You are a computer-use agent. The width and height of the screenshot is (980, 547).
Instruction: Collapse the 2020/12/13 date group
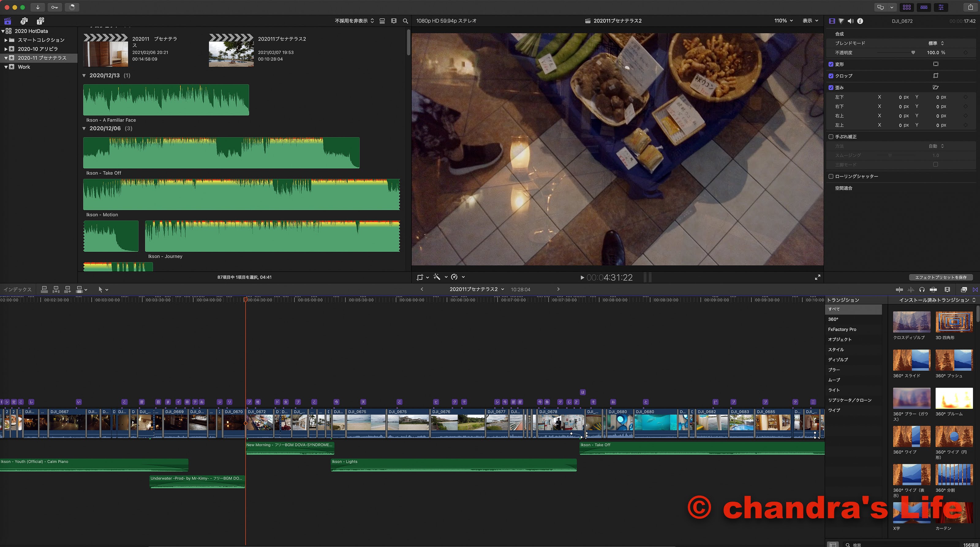pyautogui.click(x=84, y=75)
